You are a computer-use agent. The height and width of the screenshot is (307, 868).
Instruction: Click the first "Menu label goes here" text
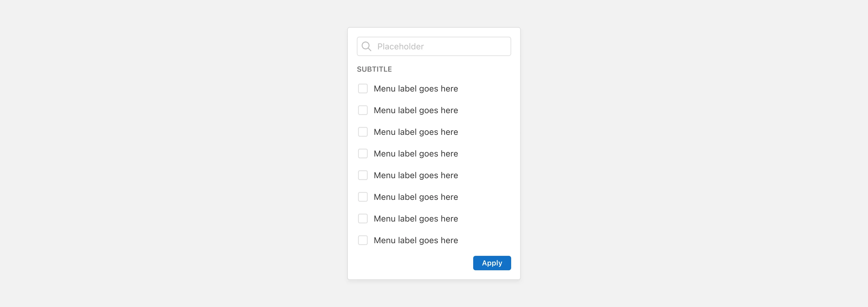[416, 88]
